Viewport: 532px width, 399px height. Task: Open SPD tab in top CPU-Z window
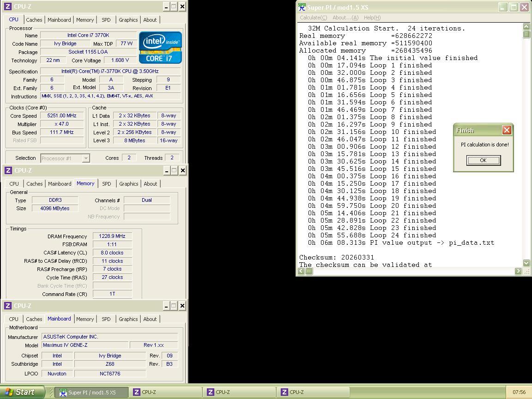(106, 20)
